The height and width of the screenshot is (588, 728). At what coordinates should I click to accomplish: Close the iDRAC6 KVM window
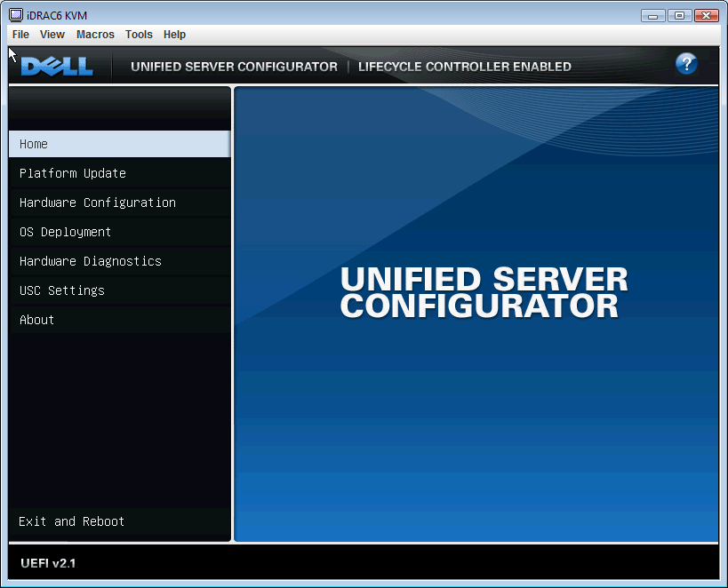point(706,16)
